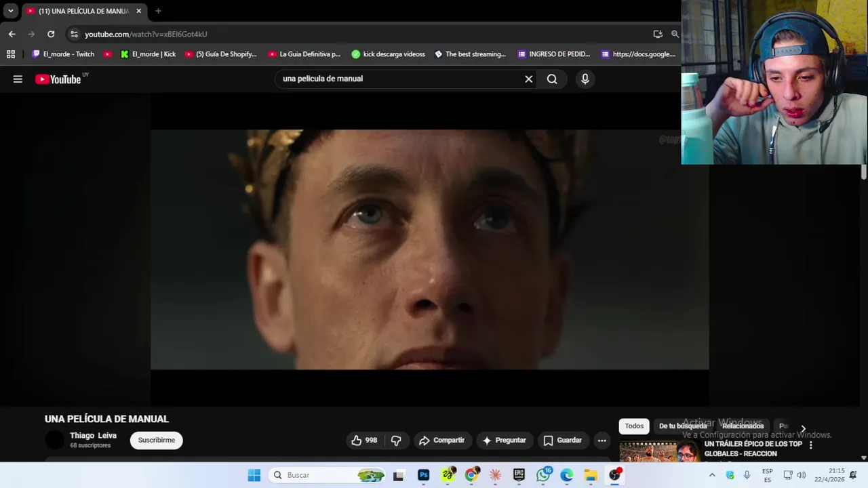Open the notifications bell in the tray
Screen dimensions: 868x488
[x=853, y=475]
